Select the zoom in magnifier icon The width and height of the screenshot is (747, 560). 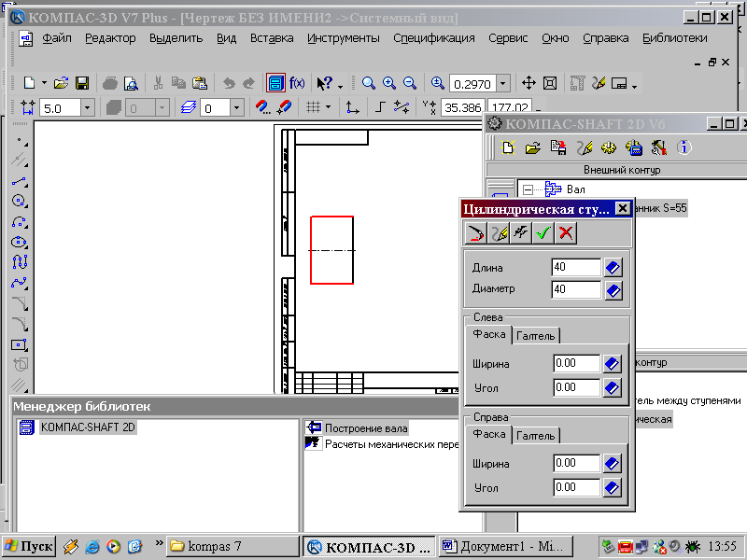(x=389, y=83)
